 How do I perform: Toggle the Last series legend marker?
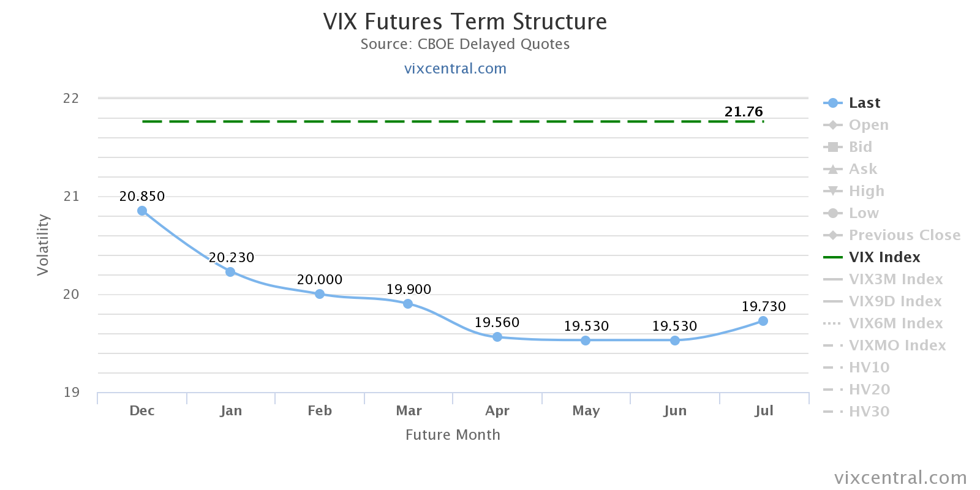coord(832,103)
